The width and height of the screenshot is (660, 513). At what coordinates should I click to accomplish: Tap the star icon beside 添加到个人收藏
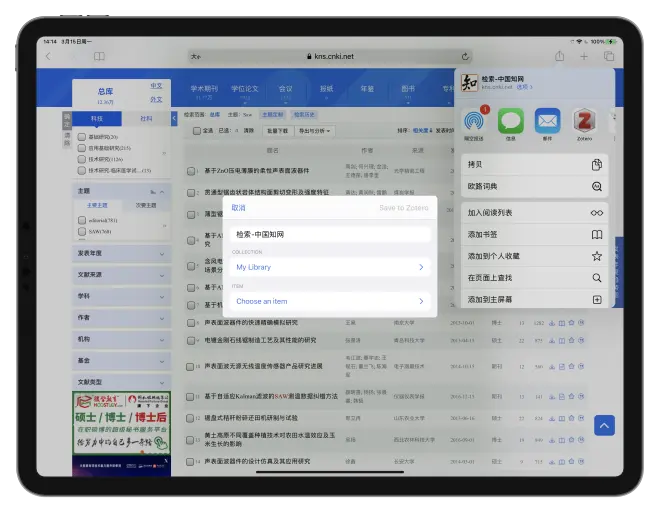[596, 256]
